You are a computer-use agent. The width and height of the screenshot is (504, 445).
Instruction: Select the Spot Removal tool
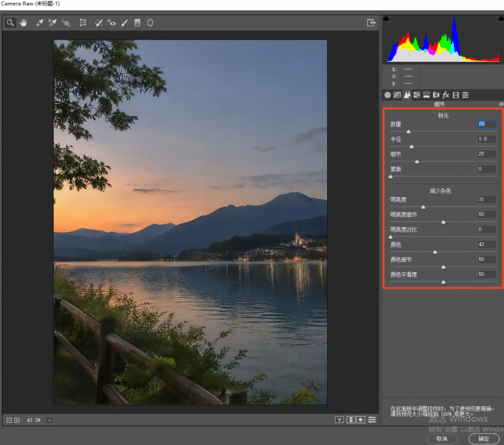tap(98, 23)
